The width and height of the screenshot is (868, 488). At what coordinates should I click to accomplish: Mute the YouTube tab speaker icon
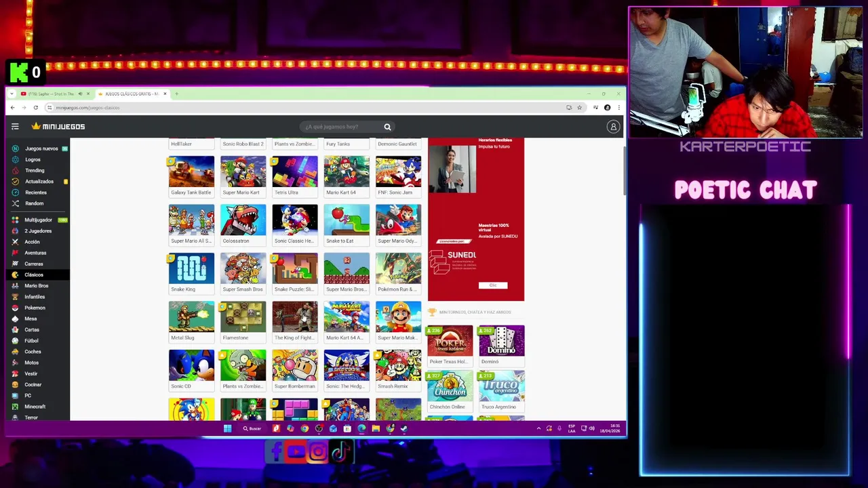point(80,94)
